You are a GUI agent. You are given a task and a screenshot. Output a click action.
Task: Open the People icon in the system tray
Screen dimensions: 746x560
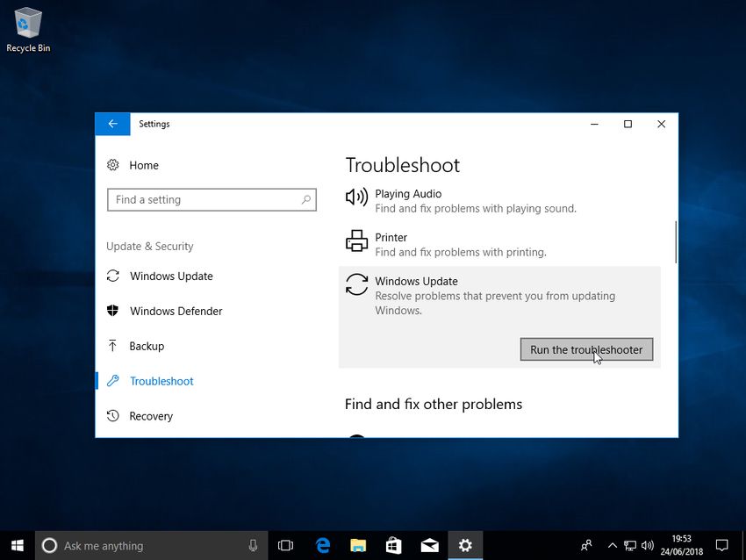pos(586,545)
